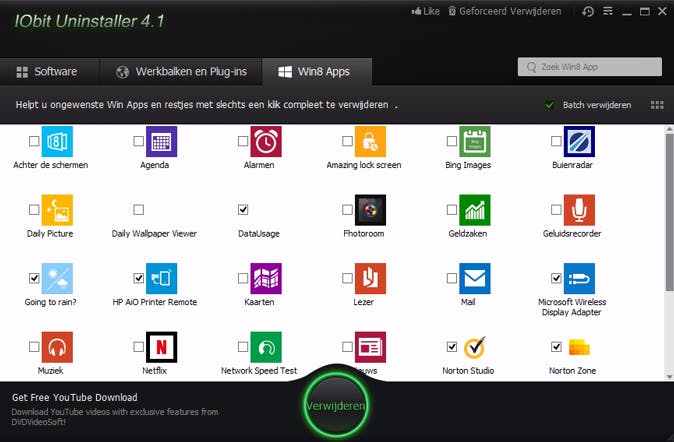Click the Like button
674x442 pixels.
click(x=426, y=12)
